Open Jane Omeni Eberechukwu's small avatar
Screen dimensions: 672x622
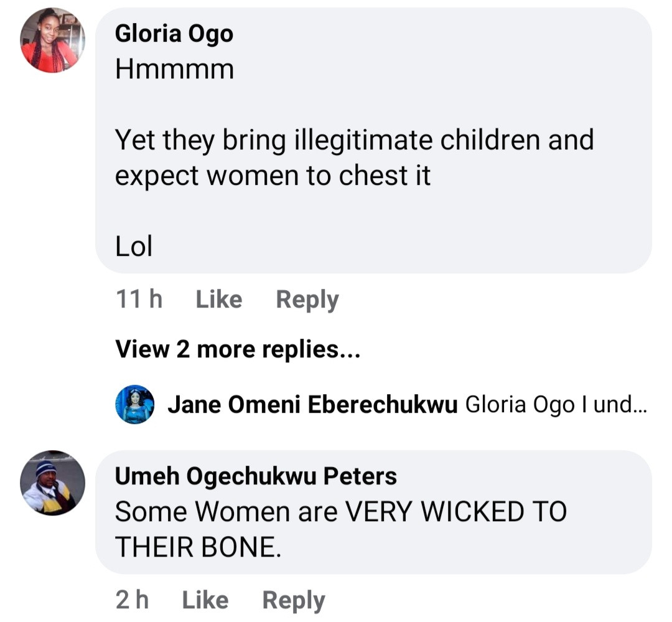135,404
